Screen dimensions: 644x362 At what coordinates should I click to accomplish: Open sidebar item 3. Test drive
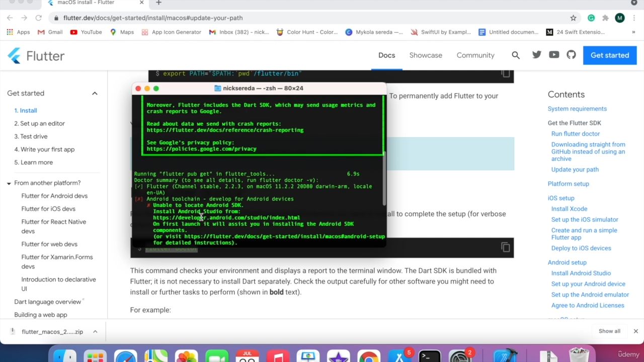(x=31, y=137)
